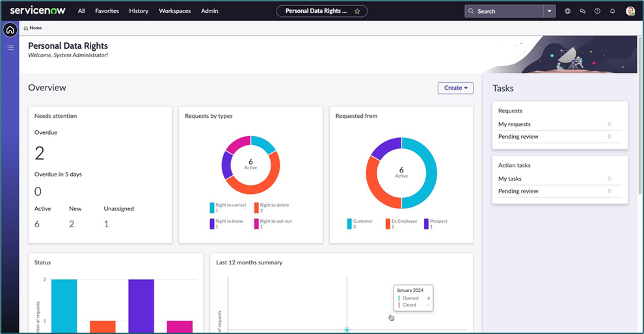Open the globe scope icon

pos(568,11)
